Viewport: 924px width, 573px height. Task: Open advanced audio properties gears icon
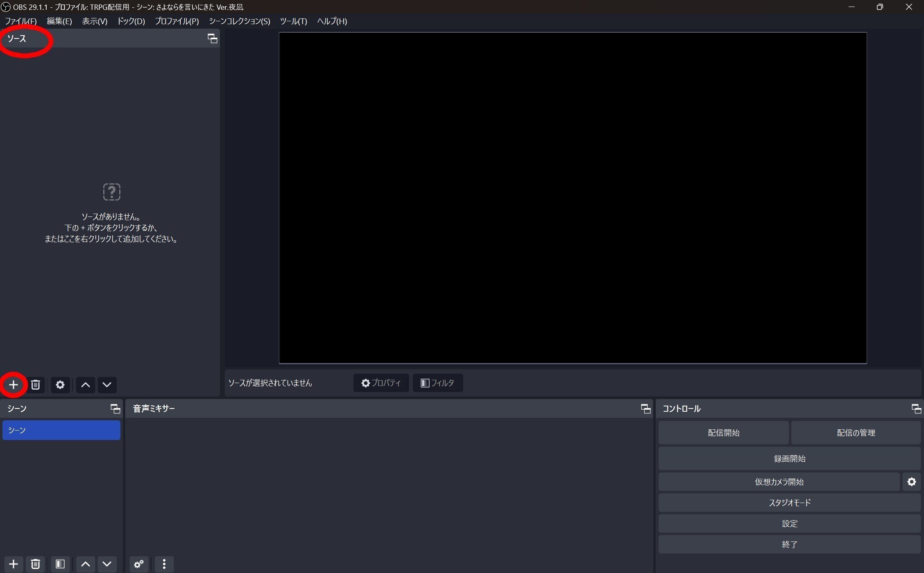click(139, 564)
